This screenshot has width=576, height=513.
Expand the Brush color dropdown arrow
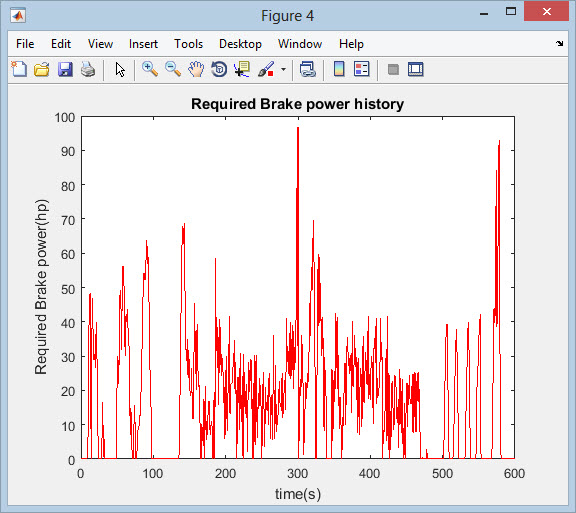tap(283, 69)
